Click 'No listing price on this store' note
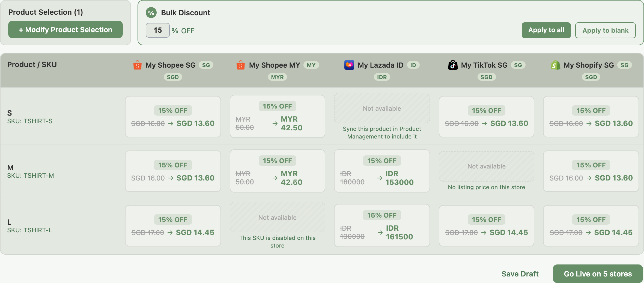This screenshot has width=644, height=283. [x=487, y=187]
